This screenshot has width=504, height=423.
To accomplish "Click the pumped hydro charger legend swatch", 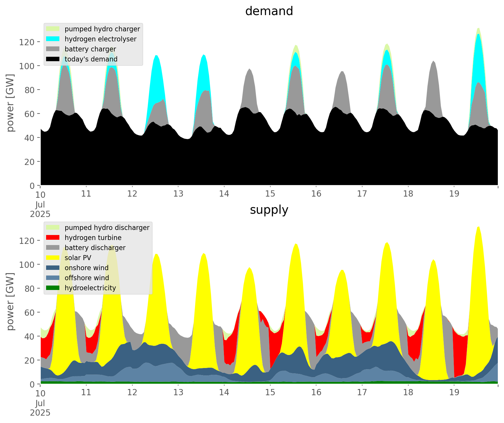I will 53,29.
